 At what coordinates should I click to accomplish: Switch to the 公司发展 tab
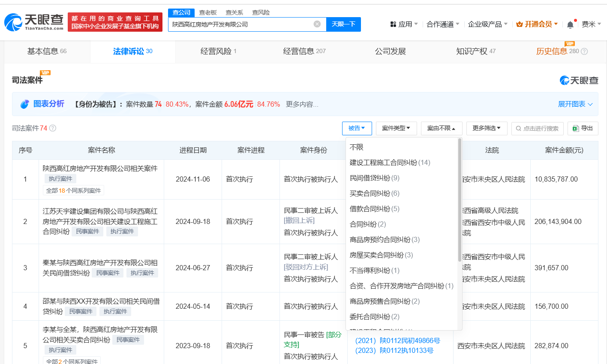pos(390,51)
